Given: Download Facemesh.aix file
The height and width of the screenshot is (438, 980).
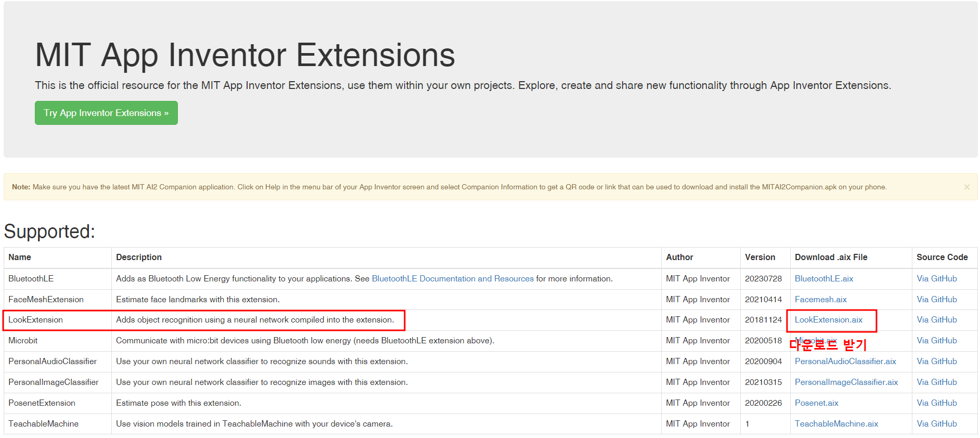Looking at the screenshot, I should pyautogui.click(x=821, y=300).
